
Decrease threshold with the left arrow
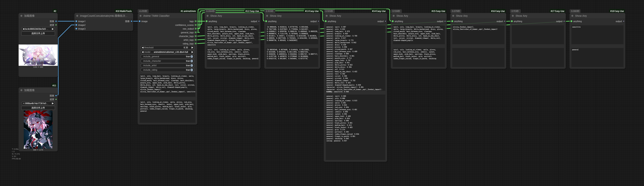(143, 47)
